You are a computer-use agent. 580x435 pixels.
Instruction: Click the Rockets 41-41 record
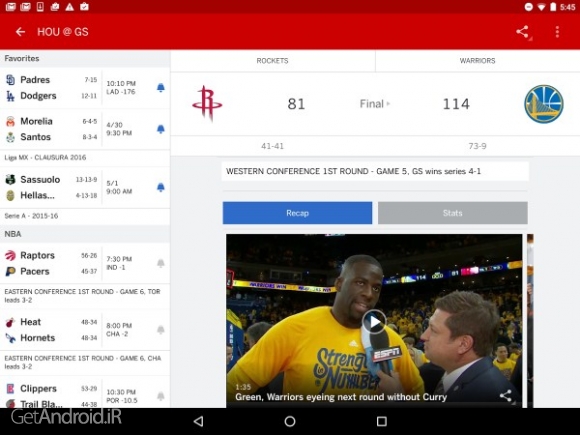pyautogui.click(x=273, y=146)
